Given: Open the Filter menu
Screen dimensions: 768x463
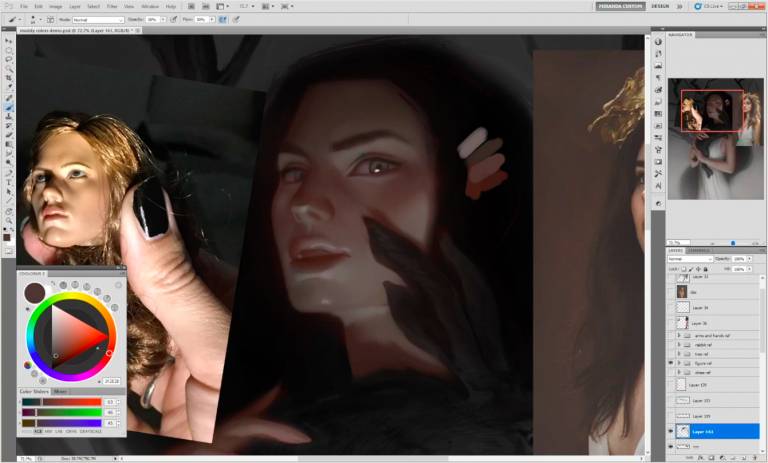Looking at the screenshot, I should tap(111, 6).
